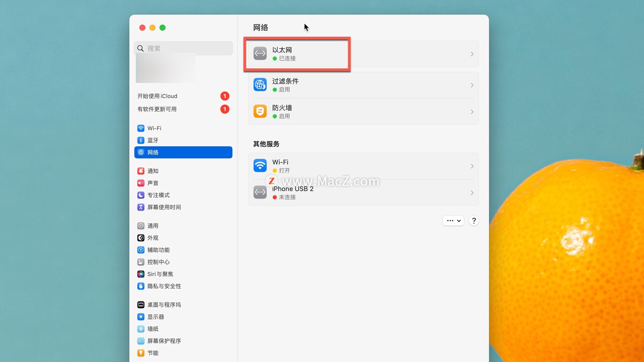Click the blurred user account thumbnail
Image resolution: width=644 pixels, height=362 pixels.
166,68
